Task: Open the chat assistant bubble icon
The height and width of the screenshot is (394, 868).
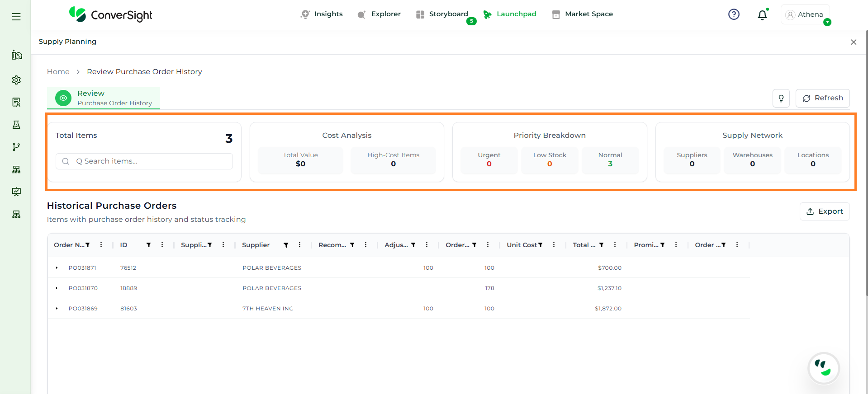Action: (823, 368)
